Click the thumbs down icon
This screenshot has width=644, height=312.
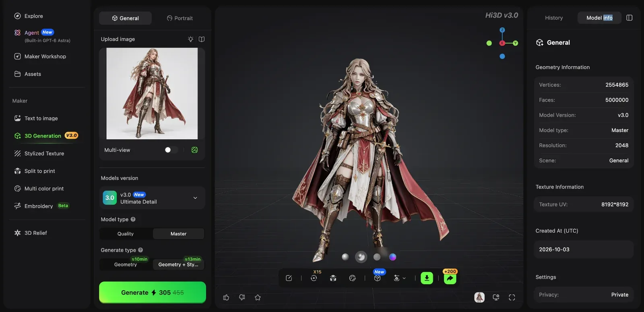[242, 297]
